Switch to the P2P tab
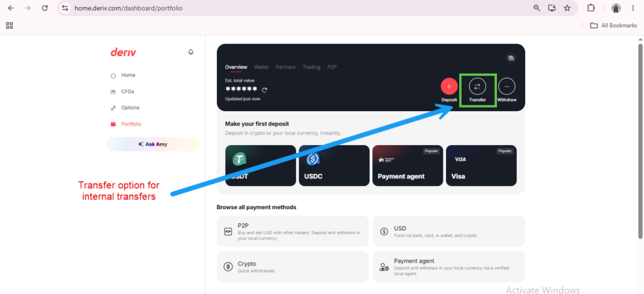644x294 pixels. (x=332, y=67)
